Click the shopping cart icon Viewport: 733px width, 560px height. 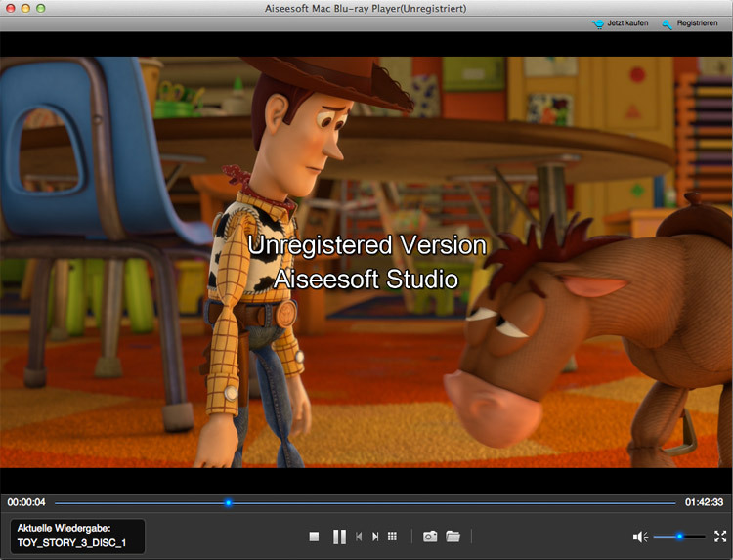pyautogui.click(x=598, y=23)
